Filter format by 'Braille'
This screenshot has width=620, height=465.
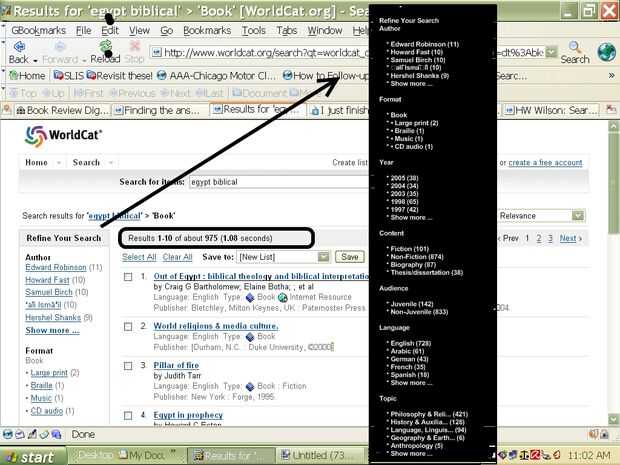pos(42,386)
